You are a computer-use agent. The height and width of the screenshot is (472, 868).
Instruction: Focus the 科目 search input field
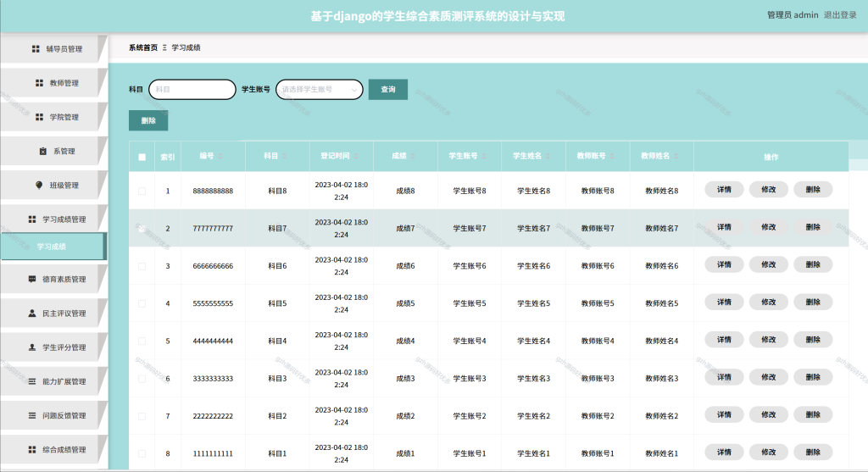pos(192,89)
